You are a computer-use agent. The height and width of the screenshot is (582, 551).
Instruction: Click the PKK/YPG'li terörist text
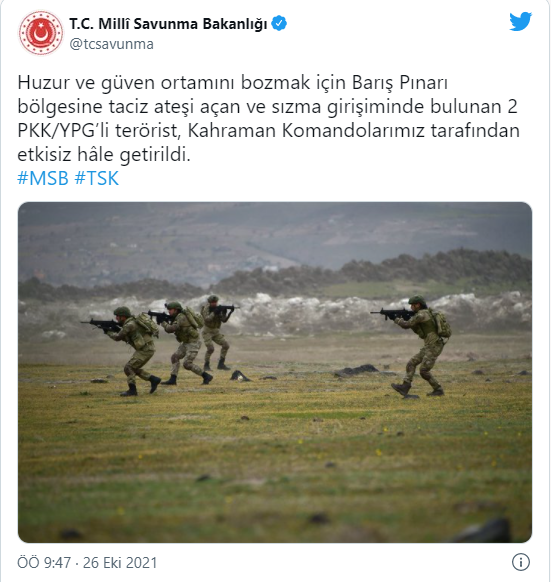point(99,131)
